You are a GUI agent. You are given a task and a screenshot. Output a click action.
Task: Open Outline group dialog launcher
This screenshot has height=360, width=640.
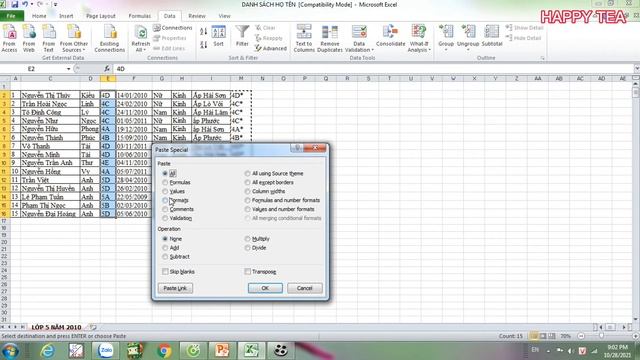point(542,58)
